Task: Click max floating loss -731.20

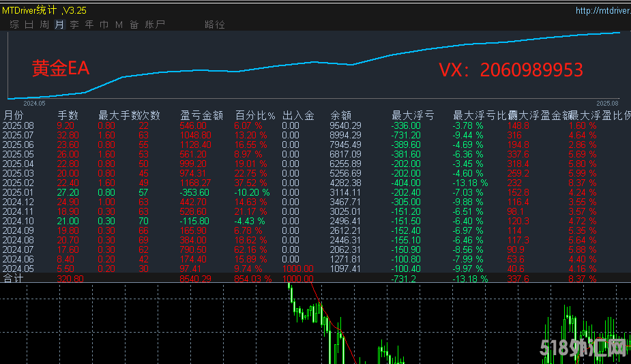Action: pos(406,135)
